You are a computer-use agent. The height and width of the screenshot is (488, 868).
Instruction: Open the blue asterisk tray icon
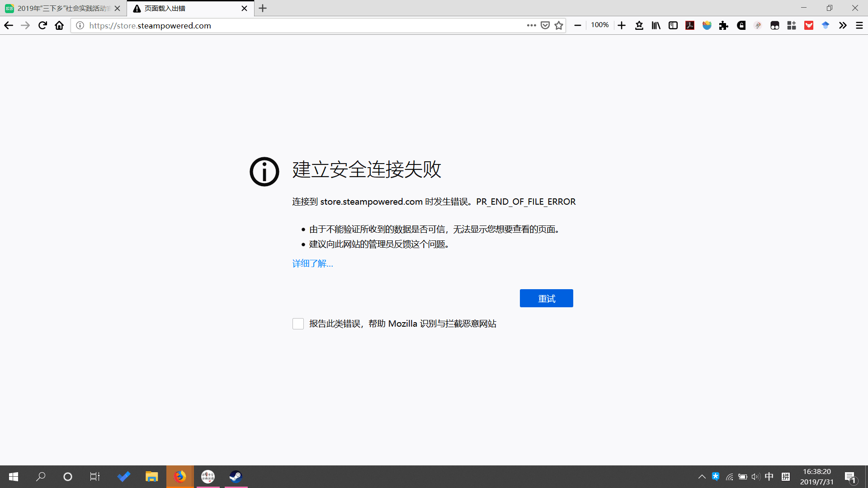716,477
